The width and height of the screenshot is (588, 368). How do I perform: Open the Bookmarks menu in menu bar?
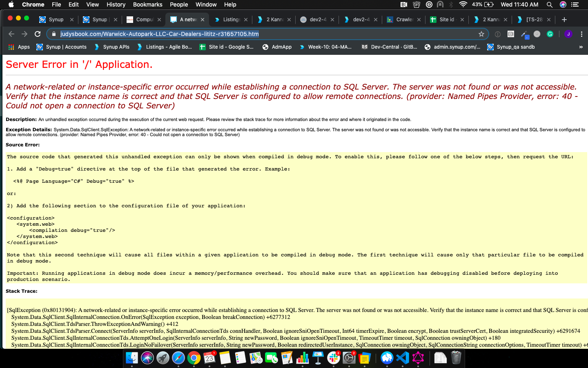click(147, 4)
